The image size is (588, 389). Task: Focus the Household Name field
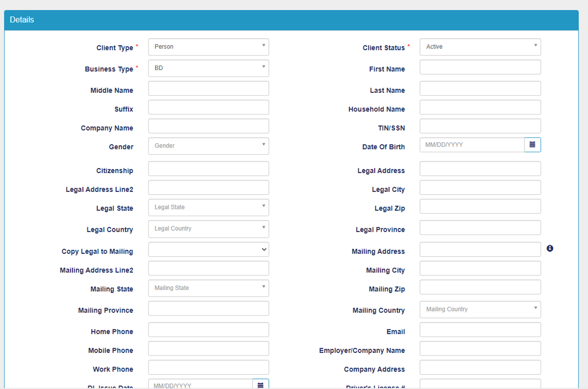click(x=480, y=107)
